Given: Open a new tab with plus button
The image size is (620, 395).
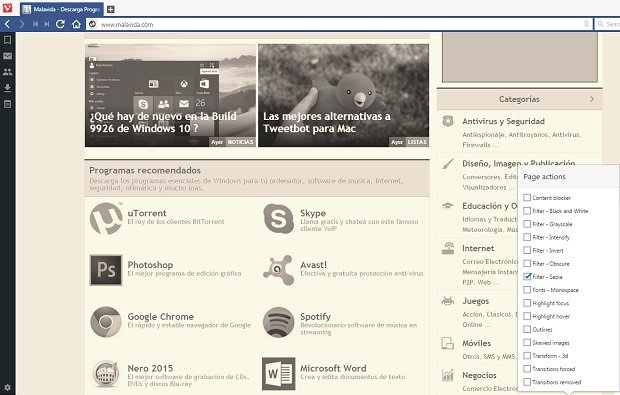Looking at the screenshot, I should pos(111,9).
